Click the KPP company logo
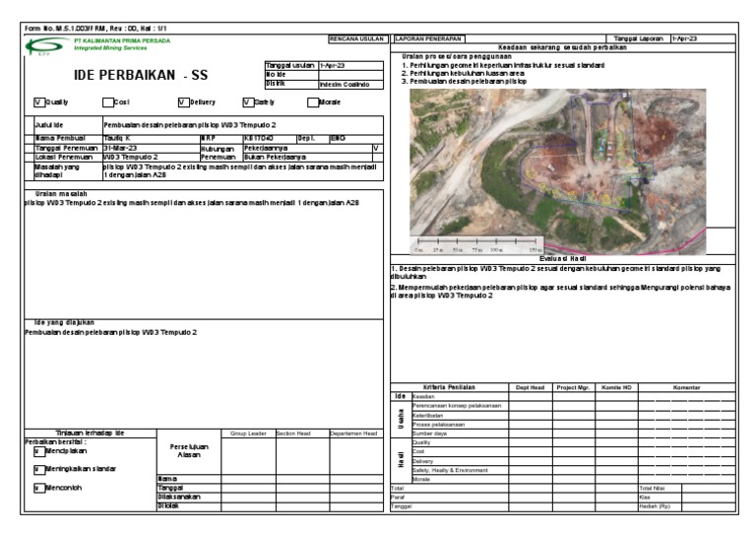756x535 pixels. point(46,44)
